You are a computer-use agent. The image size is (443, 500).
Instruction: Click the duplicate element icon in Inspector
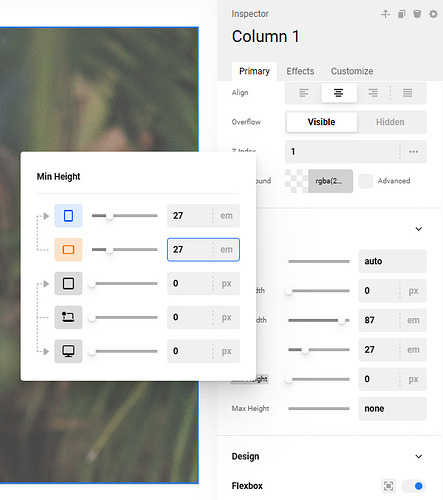click(x=401, y=14)
